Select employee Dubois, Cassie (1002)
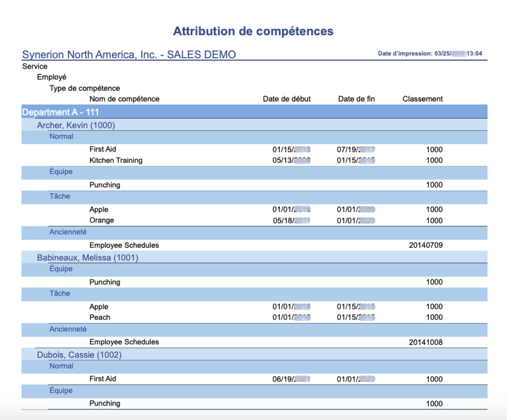 click(x=79, y=355)
